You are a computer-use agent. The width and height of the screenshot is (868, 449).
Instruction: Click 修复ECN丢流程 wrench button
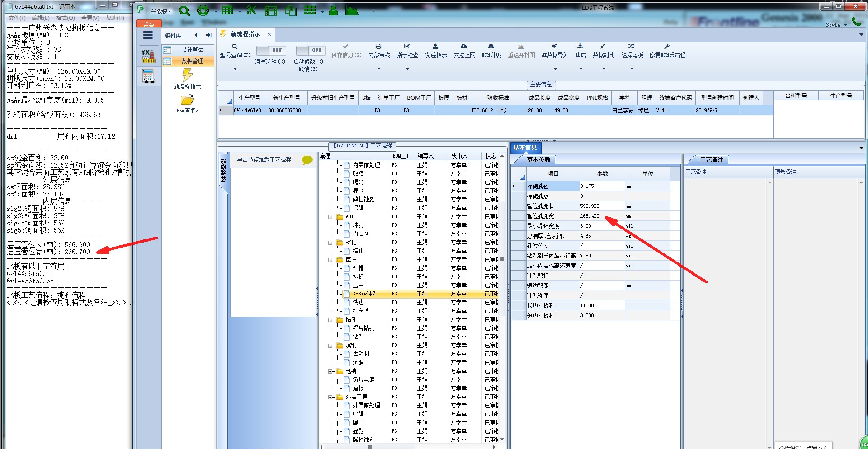[x=667, y=51]
